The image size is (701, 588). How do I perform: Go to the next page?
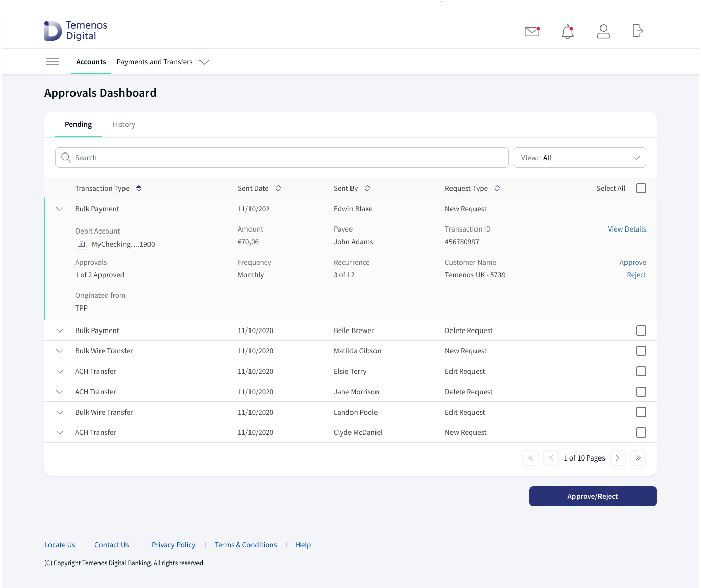[x=618, y=458]
